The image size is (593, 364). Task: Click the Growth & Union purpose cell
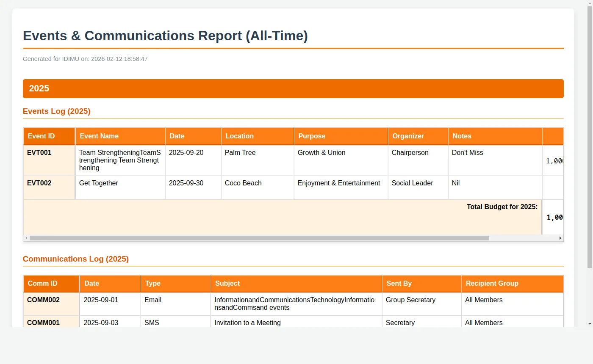(341, 160)
